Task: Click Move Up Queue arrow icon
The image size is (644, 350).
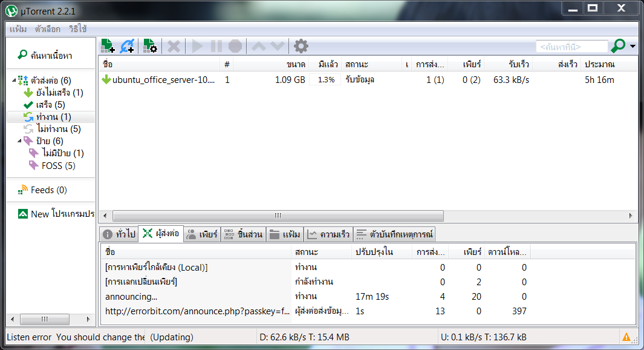Action: (259, 46)
